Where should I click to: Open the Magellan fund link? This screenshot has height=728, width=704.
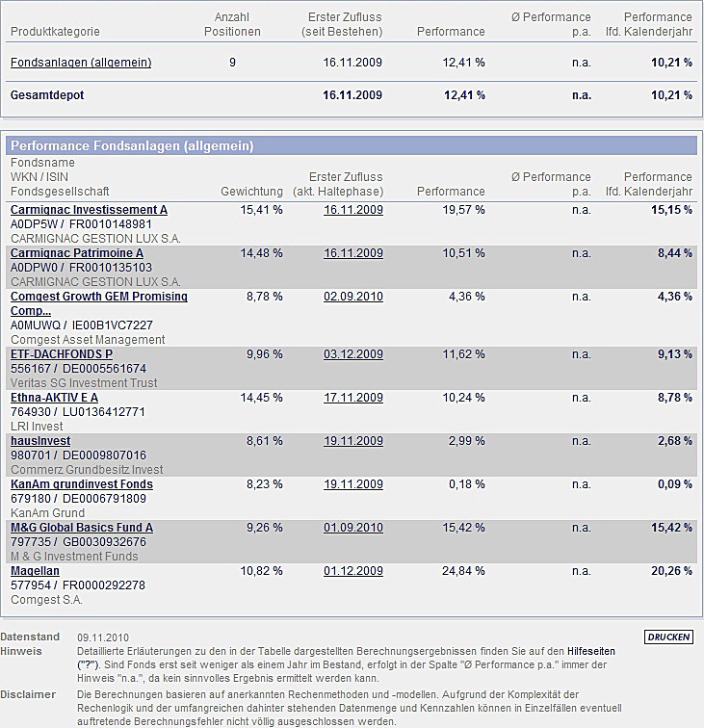(35, 571)
